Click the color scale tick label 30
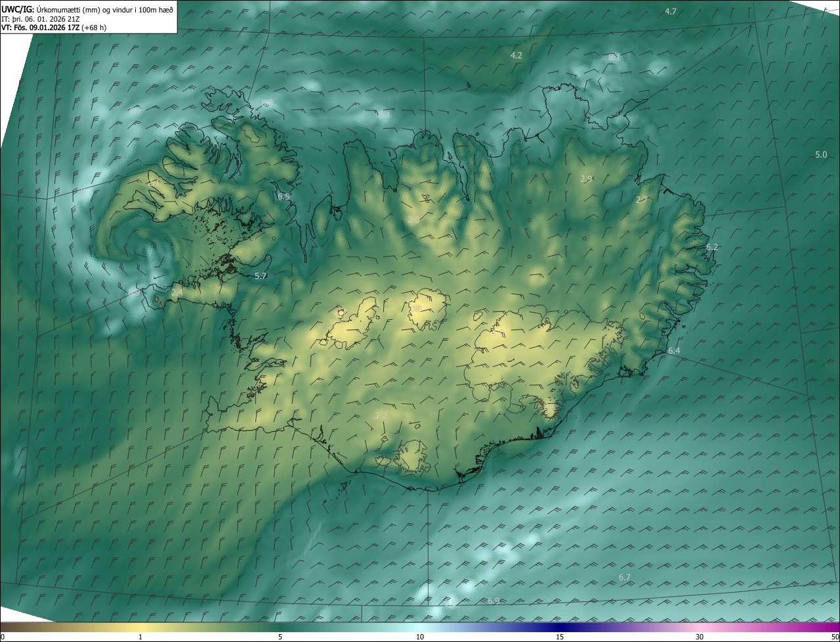 pyautogui.click(x=700, y=637)
